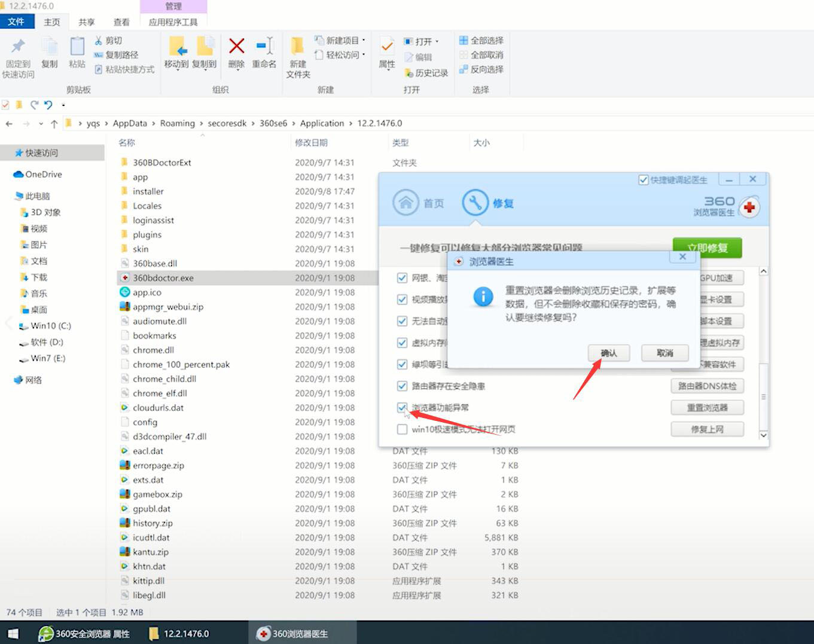Open the recent locations dropdown arrow
Screen dimensions: 814x644
[x=41, y=124]
